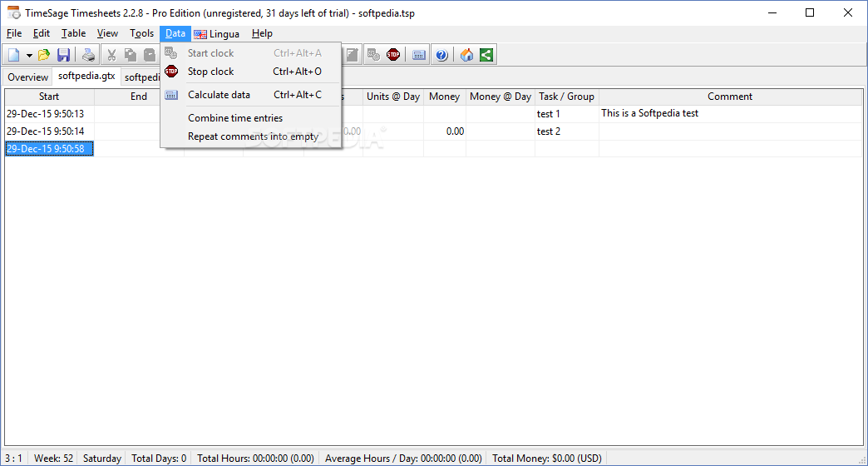This screenshot has height=466, width=868.
Task: Select the 'test 1' task cell
Action: pyautogui.click(x=566, y=114)
